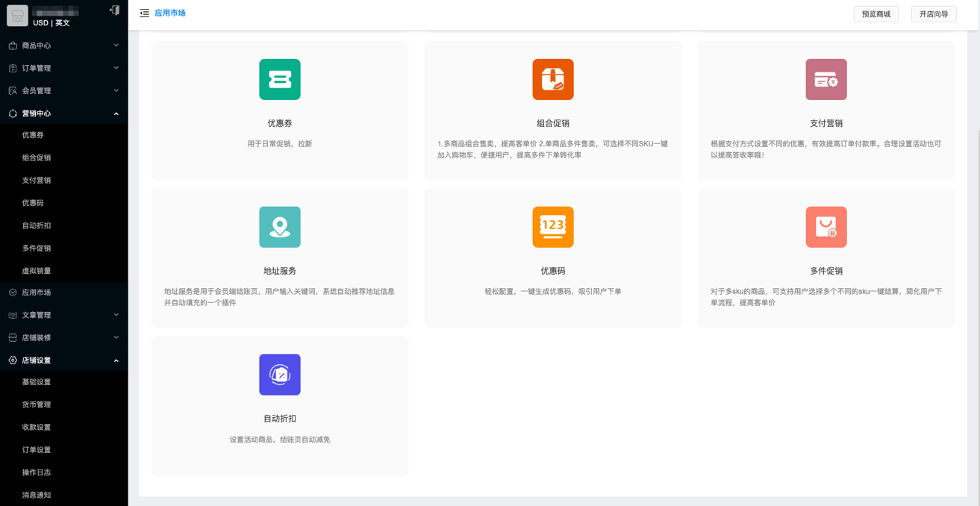Click the store avatar thumbnail in the sidebar

[17, 16]
